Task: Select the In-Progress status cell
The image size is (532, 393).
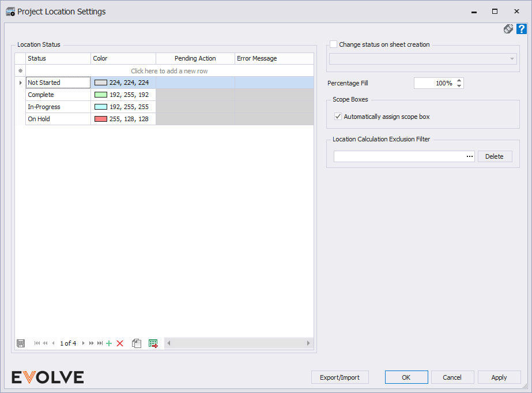Action: click(x=58, y=107)
